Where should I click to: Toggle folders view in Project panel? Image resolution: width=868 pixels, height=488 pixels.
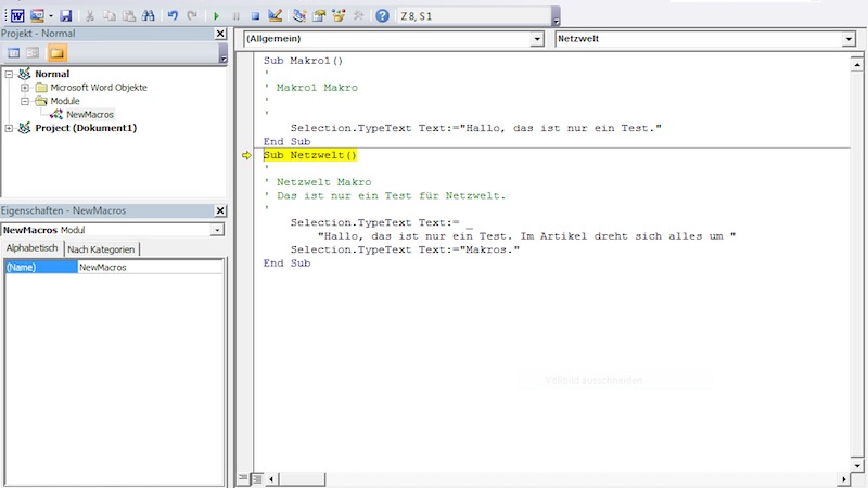pos(56,53)
